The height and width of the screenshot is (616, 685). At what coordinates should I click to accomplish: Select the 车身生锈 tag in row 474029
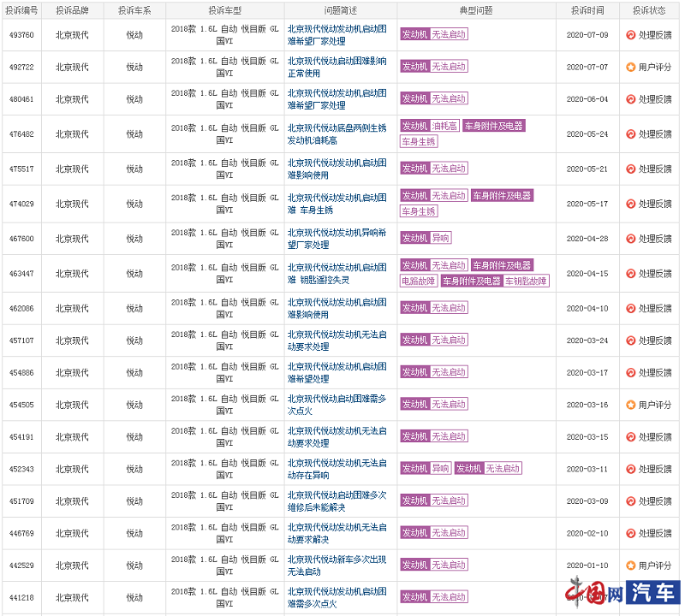[x=419, y=211]
